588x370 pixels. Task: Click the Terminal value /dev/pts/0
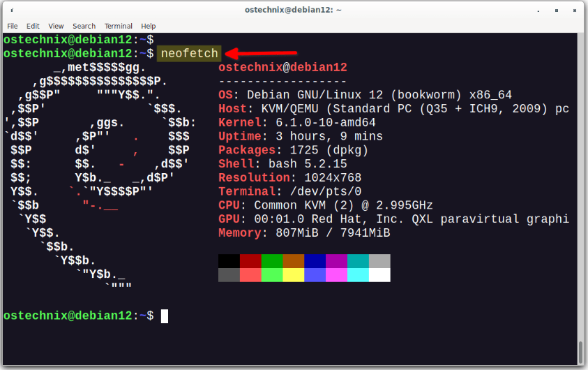point(326,192)
